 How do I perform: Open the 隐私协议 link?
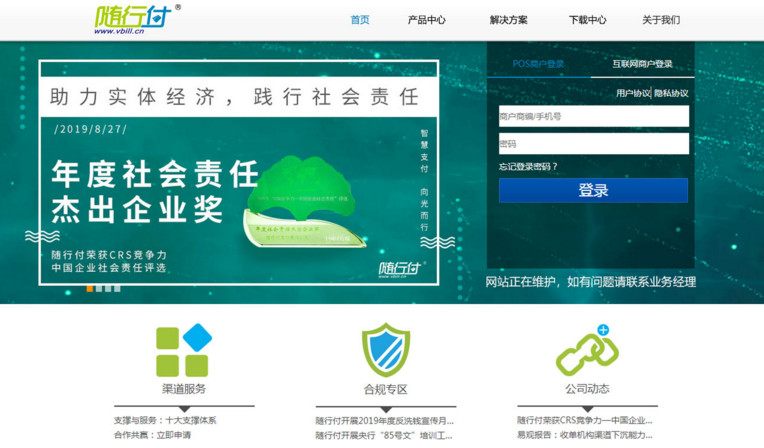671,93
